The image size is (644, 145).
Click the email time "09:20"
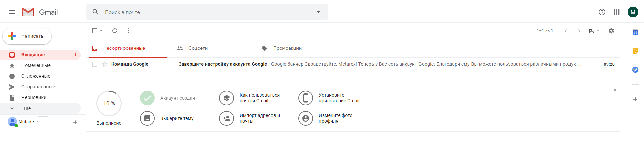pos(609,64)
